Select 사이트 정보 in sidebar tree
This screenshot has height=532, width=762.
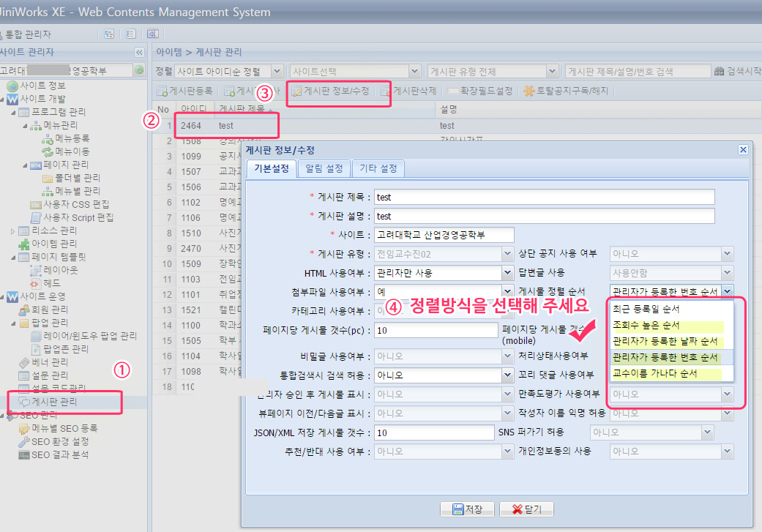click(42, 86)
